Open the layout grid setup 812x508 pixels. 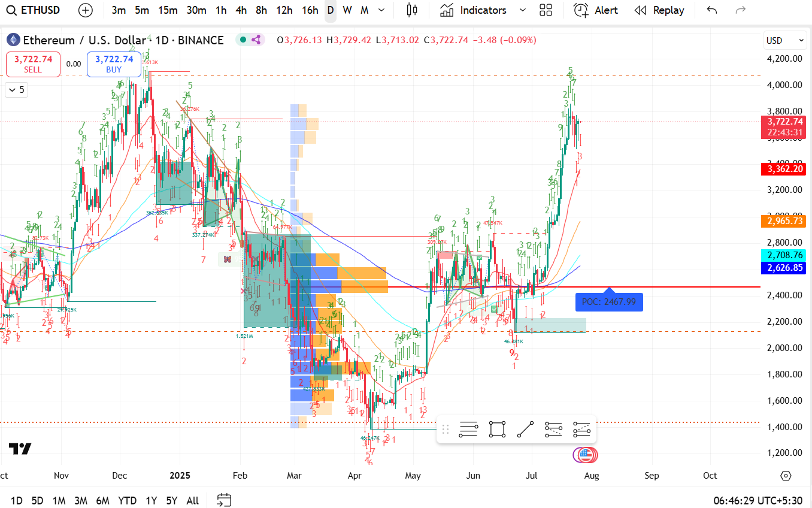coord(546,10)
